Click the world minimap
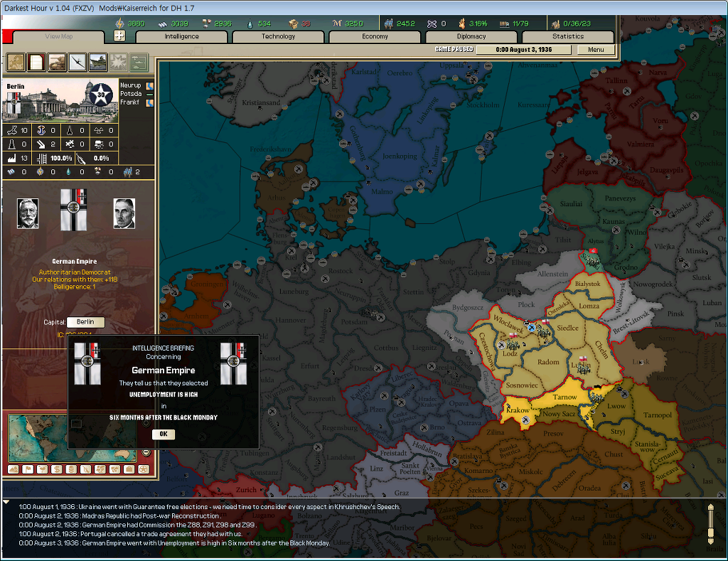The width and height of the screenshot is (728, 561). (73, 438)
